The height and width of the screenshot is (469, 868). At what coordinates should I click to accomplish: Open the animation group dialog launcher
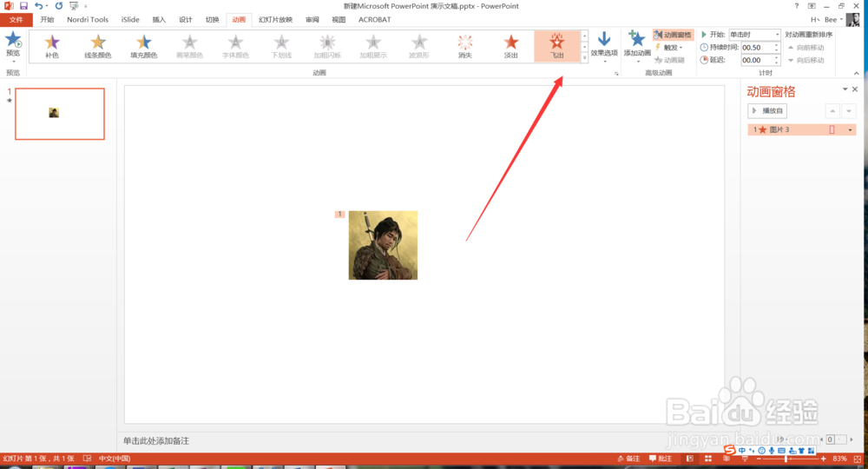[616, 73]
